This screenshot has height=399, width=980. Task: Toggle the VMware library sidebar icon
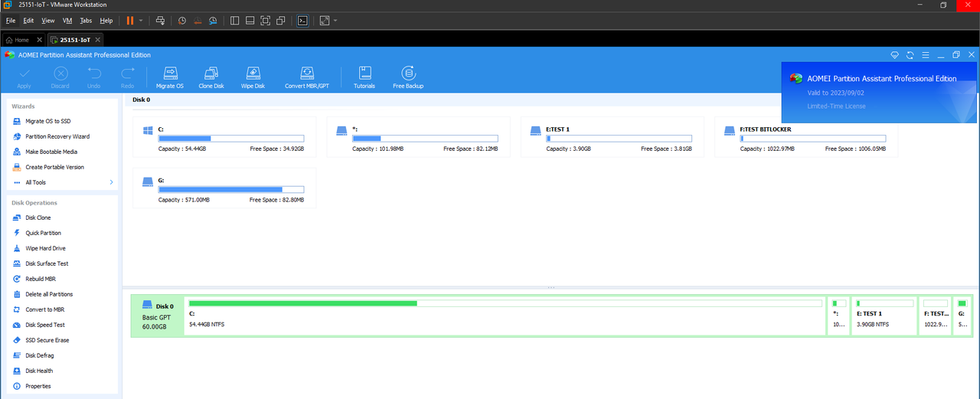tap(234, 21)
